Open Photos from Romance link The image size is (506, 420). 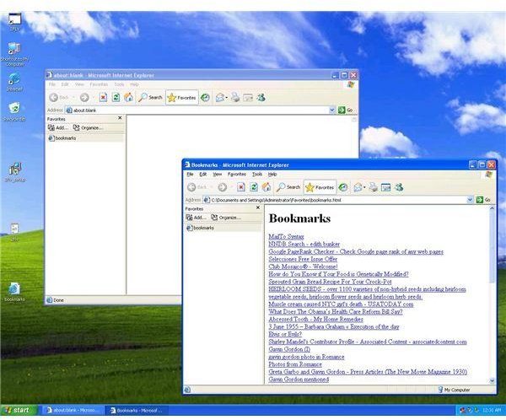[x=295, y=364]
